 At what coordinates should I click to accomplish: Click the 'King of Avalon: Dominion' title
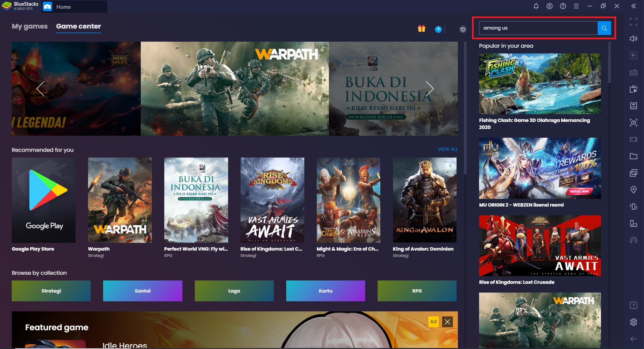423,249
